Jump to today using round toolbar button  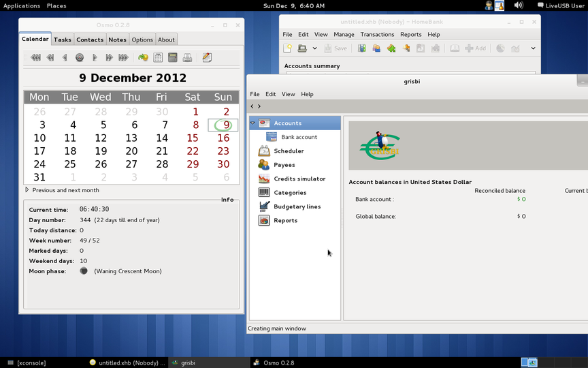point(80,58)
